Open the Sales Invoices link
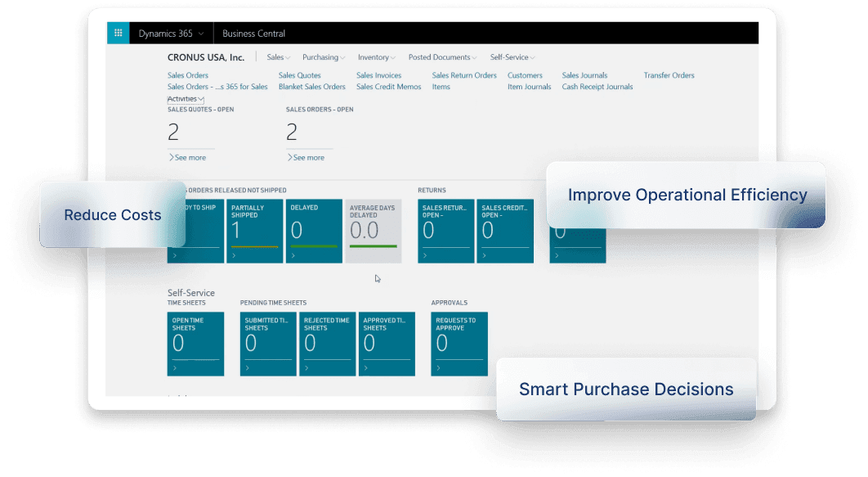 click(x=378, y=75)
